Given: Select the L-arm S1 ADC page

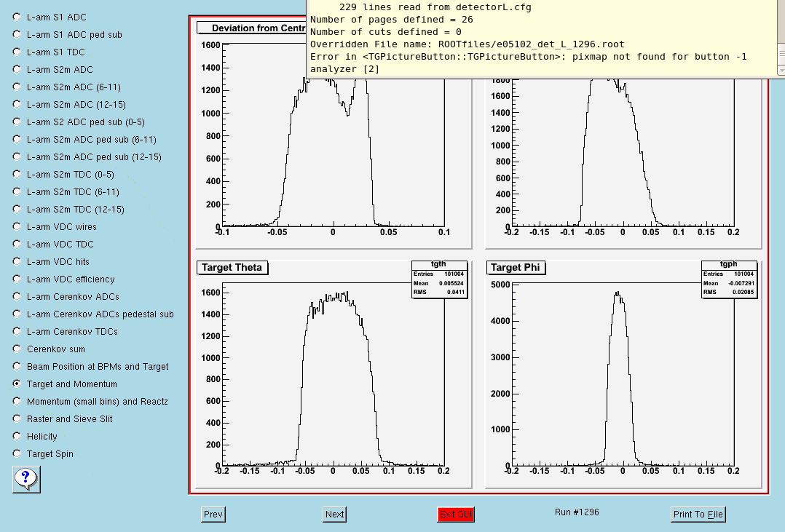Looking at the screenshot, I should (x=17, y=17).
